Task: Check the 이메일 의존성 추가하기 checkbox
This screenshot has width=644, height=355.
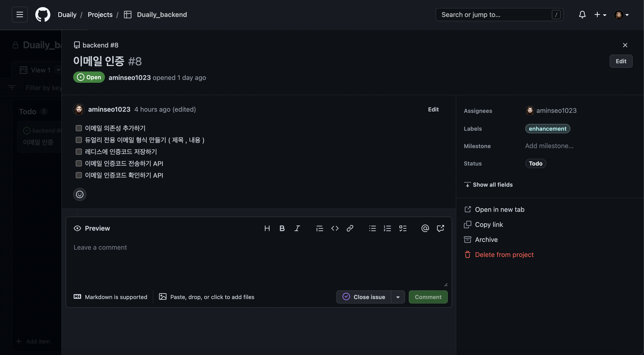Action: point(79,128)
